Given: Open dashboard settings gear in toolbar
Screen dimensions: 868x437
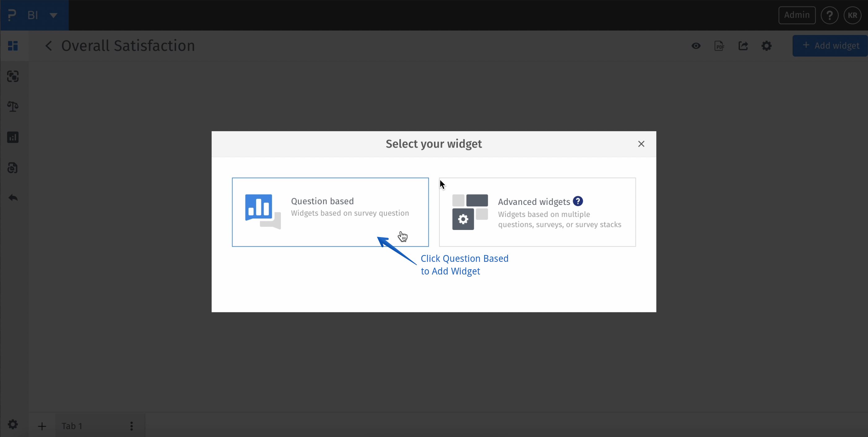Looking at the screenshot, I should 766,46.
